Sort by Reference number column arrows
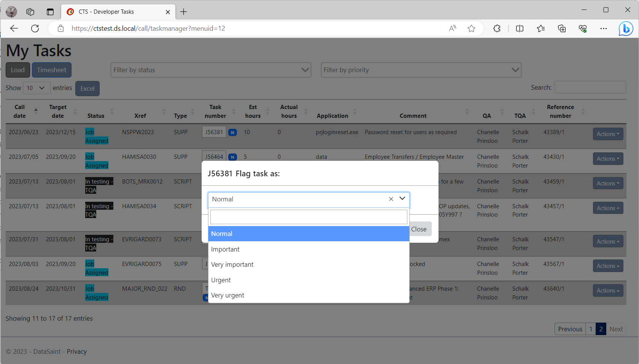This screenshot has width=639, height=364. [x=583, y=111]
